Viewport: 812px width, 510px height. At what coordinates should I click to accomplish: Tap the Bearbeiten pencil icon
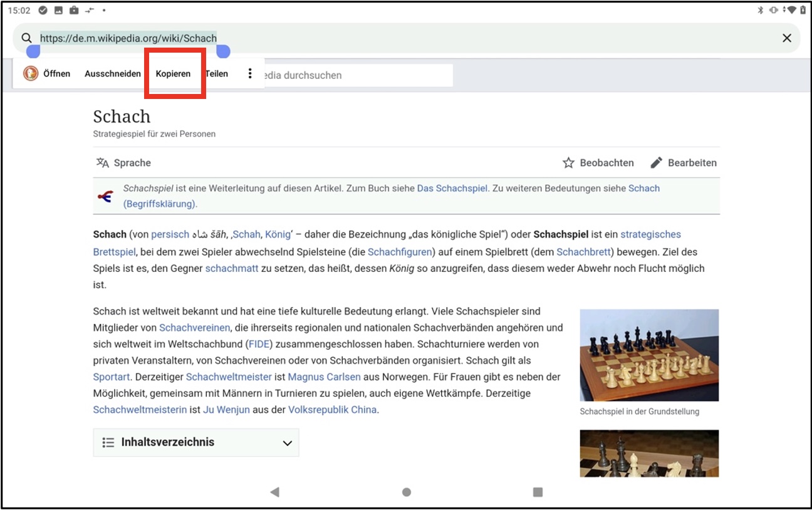point(656,163)
